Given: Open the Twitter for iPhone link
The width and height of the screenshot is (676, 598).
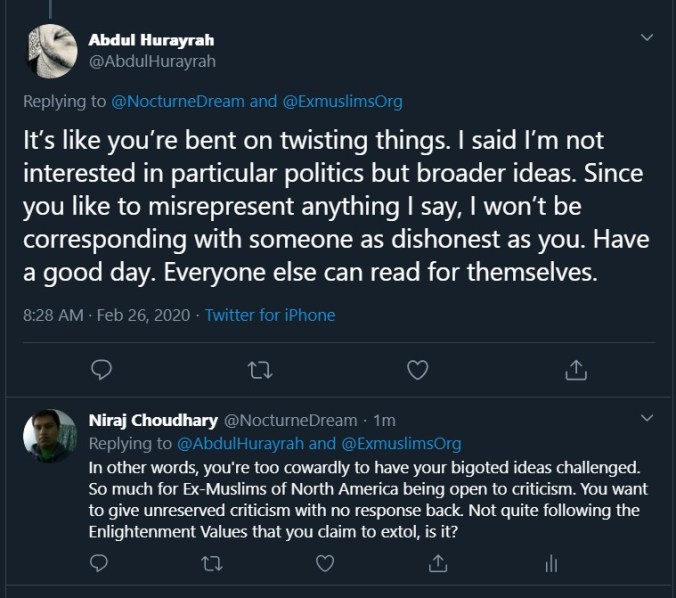Looking at the screenshot, I should [x=270, y=315].
